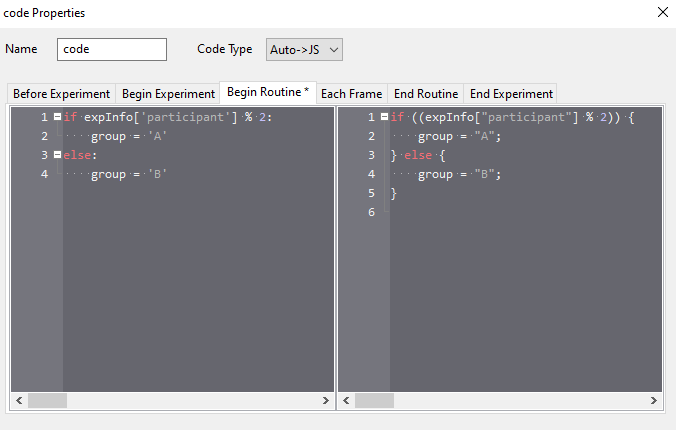Click JS line 'if ((expInfo["participant"] % 2)) {'

click(513, 117)
